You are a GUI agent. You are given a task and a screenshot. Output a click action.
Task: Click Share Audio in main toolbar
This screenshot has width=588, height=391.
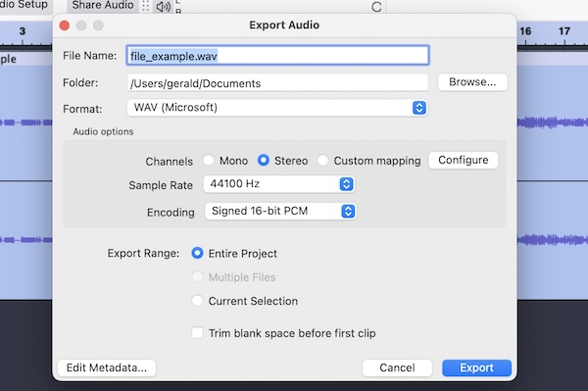(102, 5)
